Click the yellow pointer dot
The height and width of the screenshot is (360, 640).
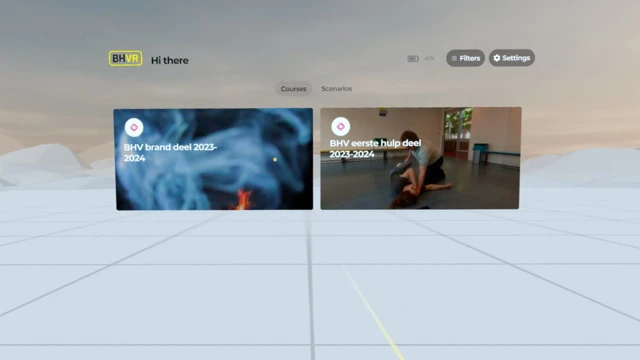275,160
